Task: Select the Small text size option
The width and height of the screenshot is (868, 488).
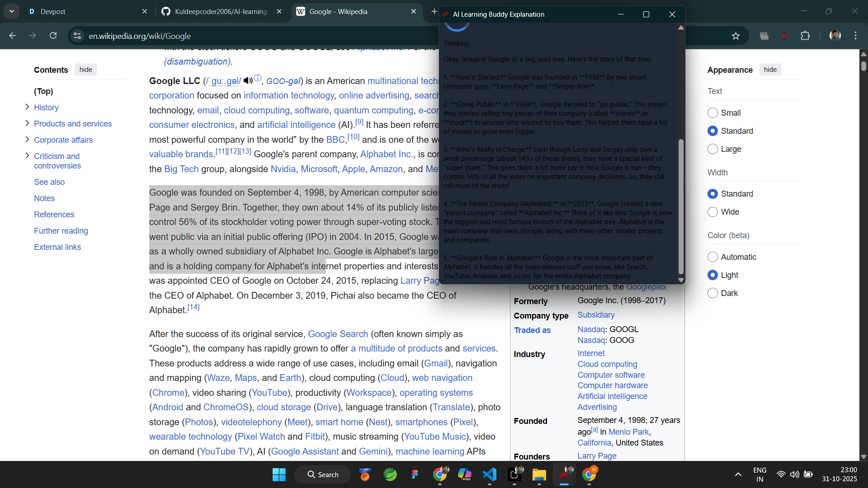Action: click(712, 113)
